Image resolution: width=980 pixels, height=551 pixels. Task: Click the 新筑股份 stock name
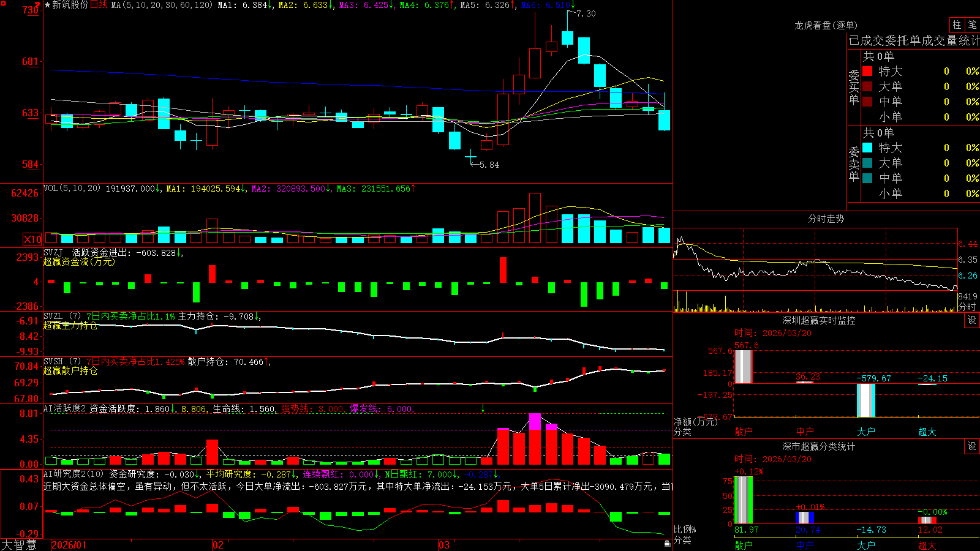pyautogui.click(x=70, y=5)
